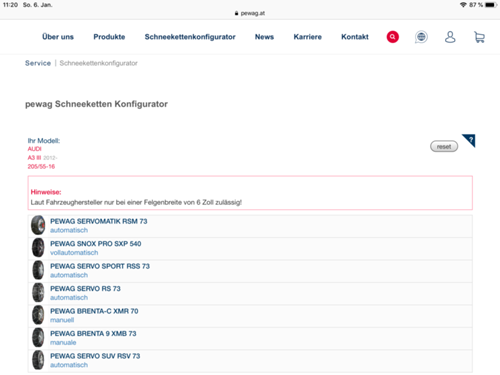
Task: Open the Schneekettenkonfigurator menu item
Action: (x=190, y=37)
